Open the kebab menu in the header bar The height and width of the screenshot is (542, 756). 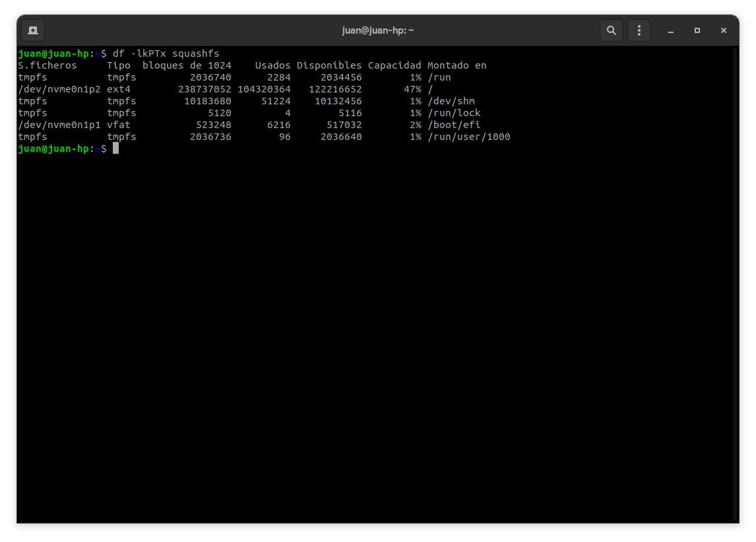[639, 30]
